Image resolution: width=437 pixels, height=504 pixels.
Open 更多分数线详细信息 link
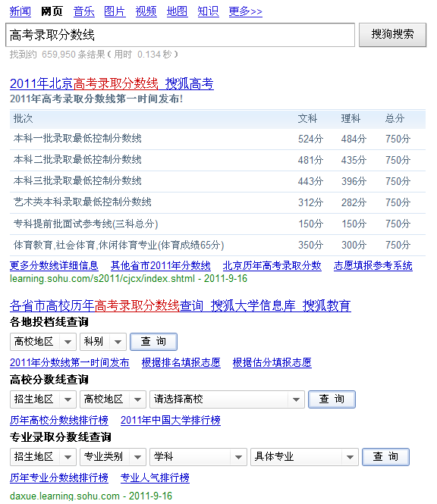point(54,265)
